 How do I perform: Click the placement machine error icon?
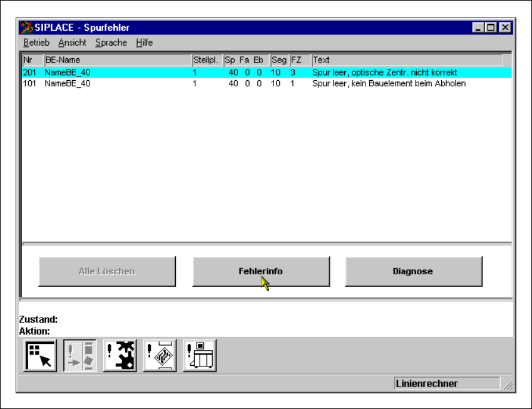[200, 355]
